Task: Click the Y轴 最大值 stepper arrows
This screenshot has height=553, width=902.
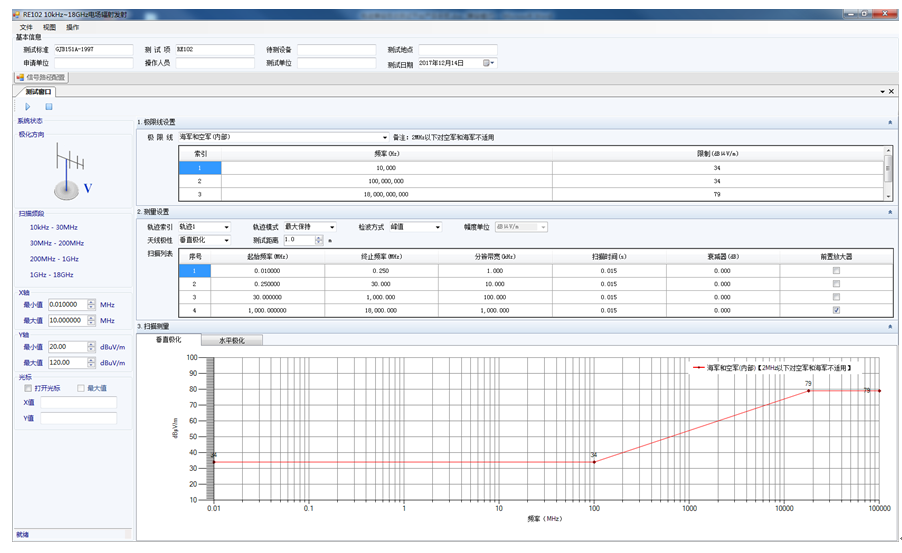Action: click(x=91, y=363)
